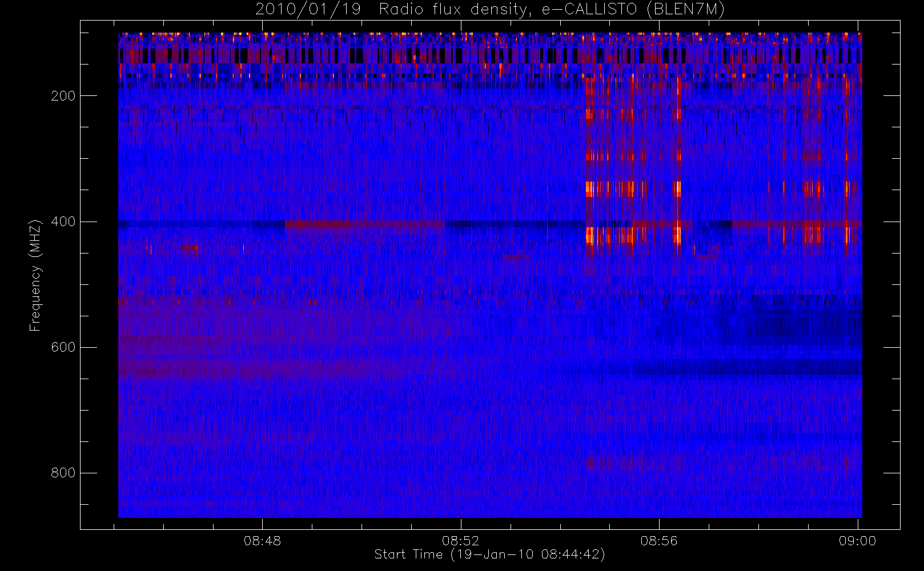Click the 08:52 time tick label
Viewport: 924px width, 571px height.
(x=461, y=541)
